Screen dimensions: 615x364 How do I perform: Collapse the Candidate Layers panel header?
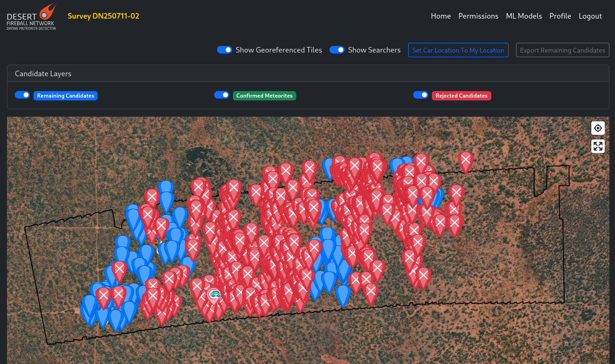[43, 73]
